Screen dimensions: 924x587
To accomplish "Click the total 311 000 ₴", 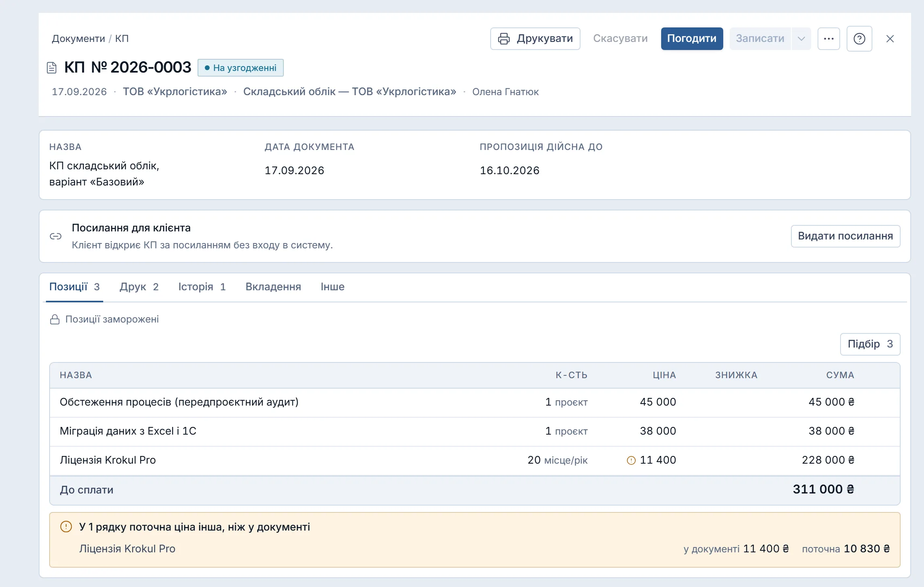I will [824, 489].
